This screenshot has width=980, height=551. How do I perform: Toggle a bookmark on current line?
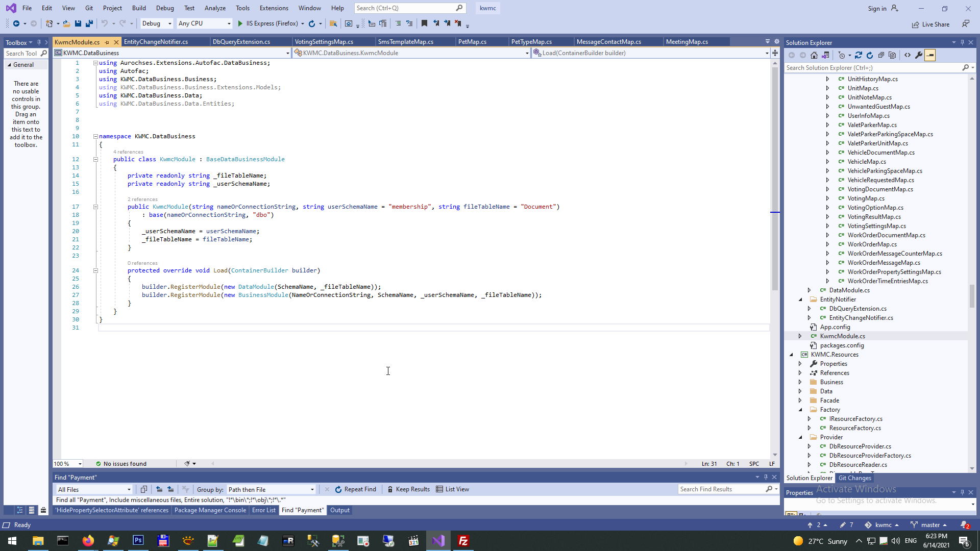(x=424, y=23)
